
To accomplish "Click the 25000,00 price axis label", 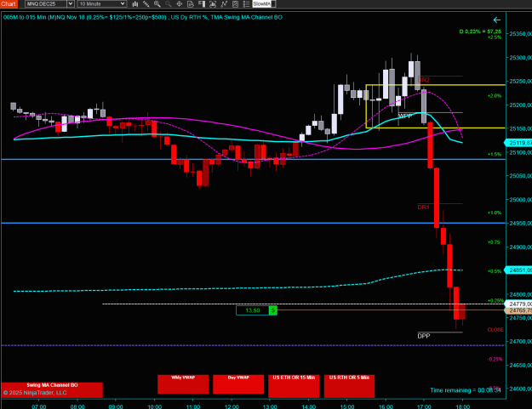I will click(520, 200).
